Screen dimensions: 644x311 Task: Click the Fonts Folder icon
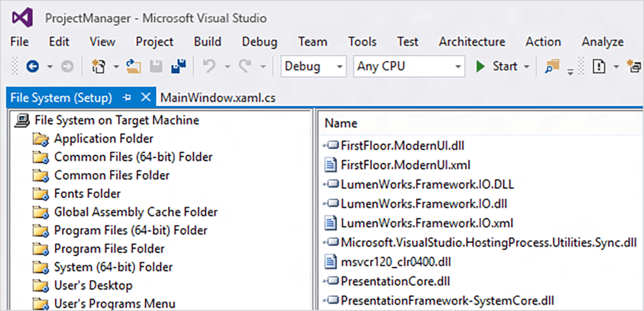[x=42, y=194]
